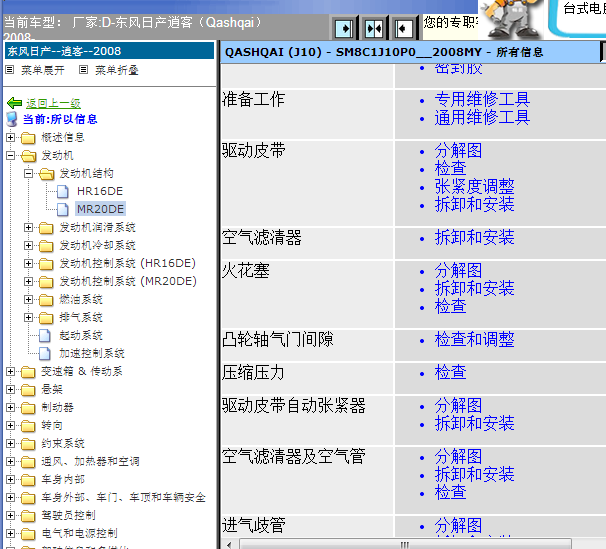Open 火花塞 检查 link
Screen dimensions: 606x549
point(450,306)
